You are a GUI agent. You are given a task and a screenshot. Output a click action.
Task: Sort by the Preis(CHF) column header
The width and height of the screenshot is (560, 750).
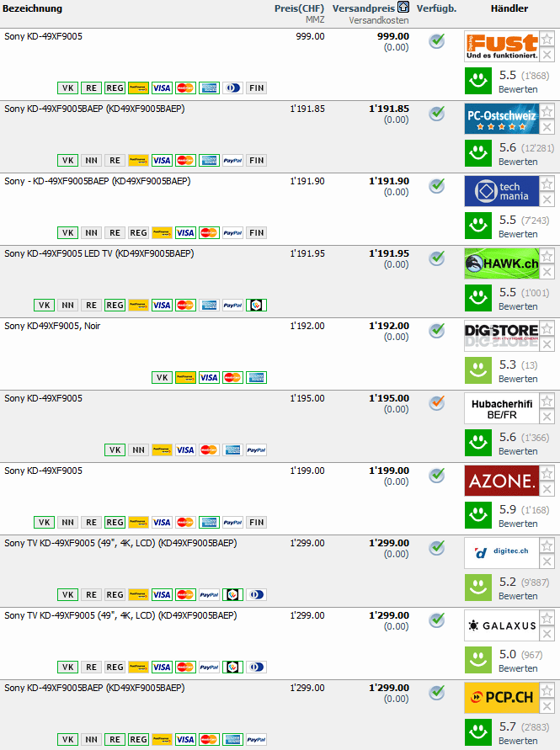(299, 8)
